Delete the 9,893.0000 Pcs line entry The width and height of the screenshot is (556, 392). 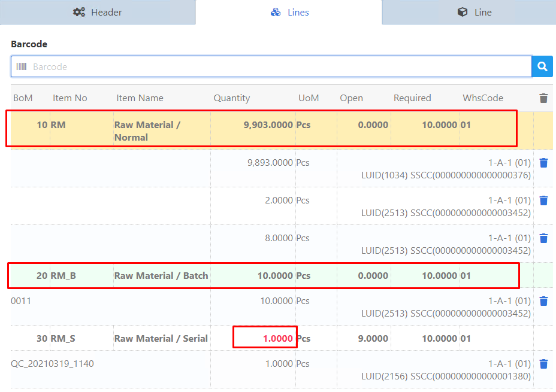(x=543, y=163)
